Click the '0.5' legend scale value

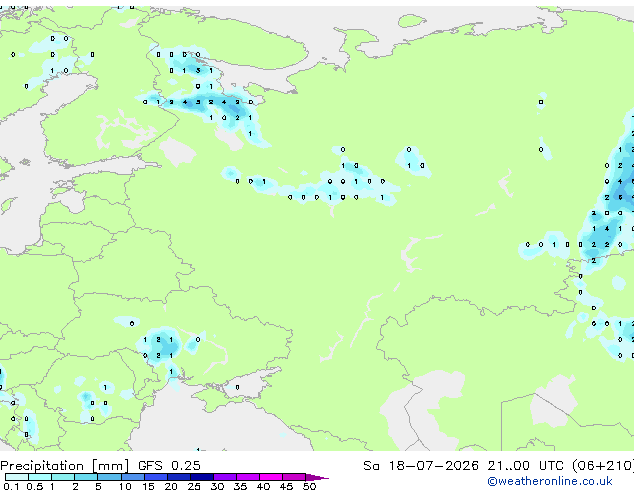(34, 486)
